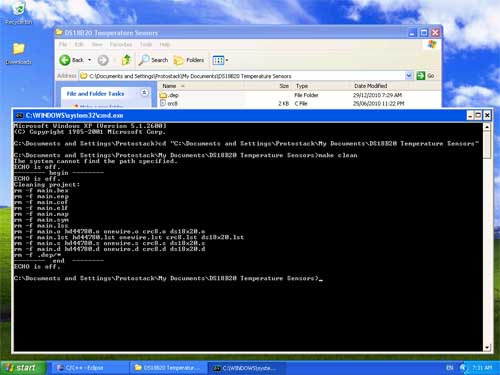
Task: Click the Windows flag logo in Explorer
Action: 432,44
